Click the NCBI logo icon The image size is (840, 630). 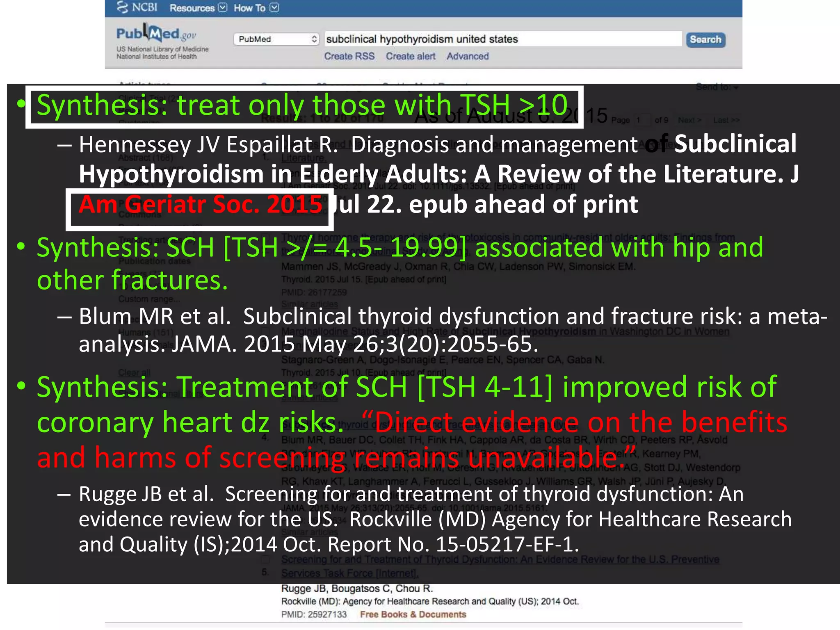122,7
